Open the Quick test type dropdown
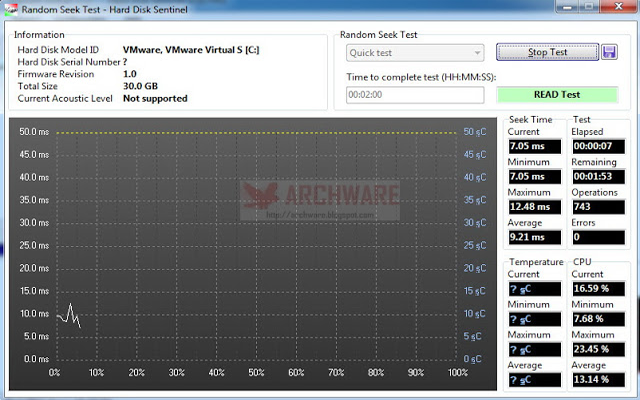Viewport: 640px width, 400px height. click(x=415, y=53)
